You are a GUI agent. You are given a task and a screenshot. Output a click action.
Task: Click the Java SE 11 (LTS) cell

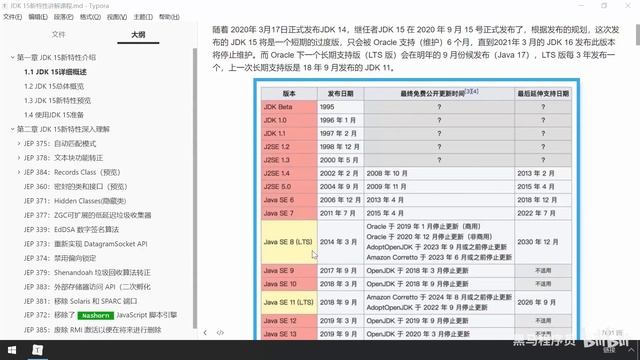click(x=289, y=302)
